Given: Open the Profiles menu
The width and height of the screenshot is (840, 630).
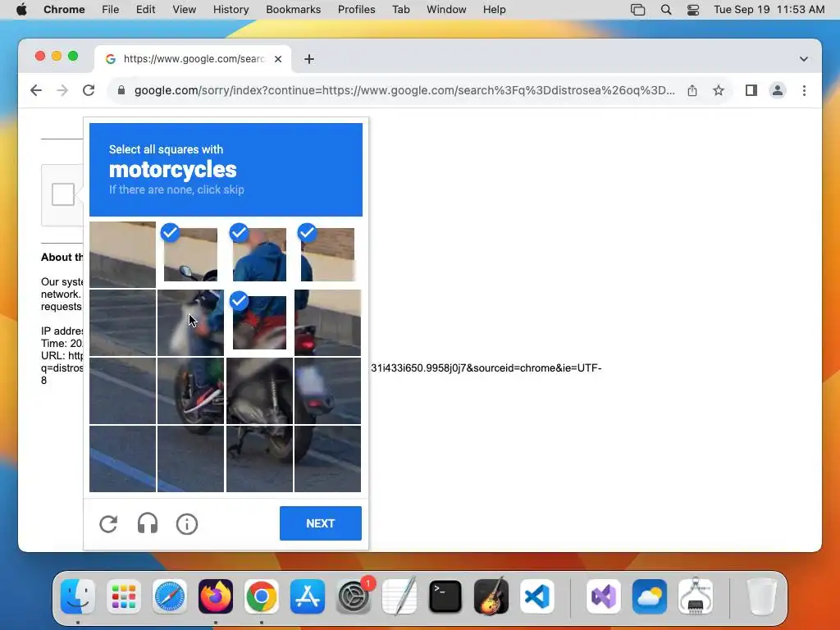Looking at the screenshot, I should coord(356,10).
